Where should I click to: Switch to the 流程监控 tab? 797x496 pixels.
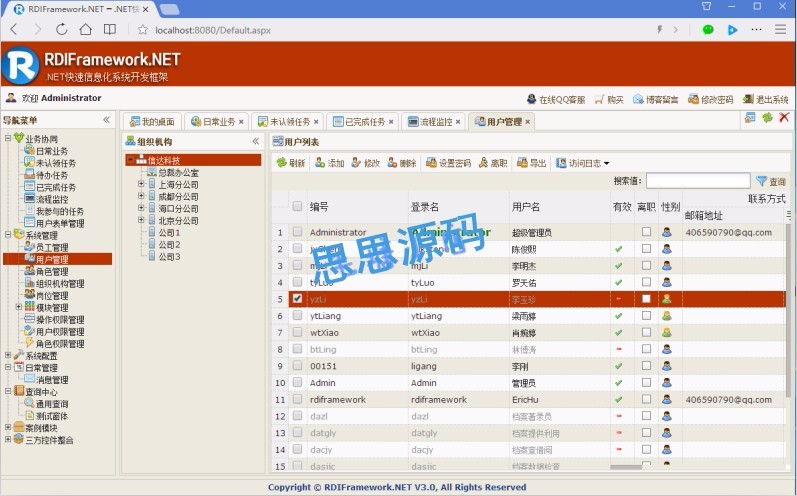[431, 122]
